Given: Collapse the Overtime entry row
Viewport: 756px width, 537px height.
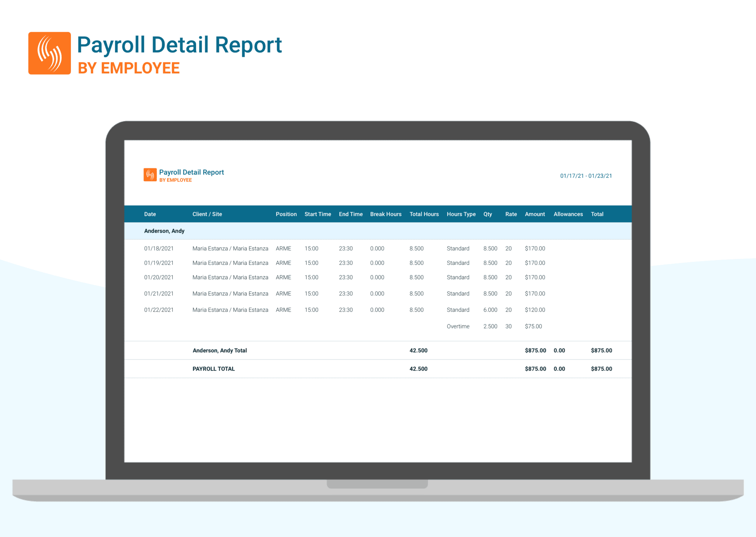Looking at the screenshot, I should tap(458, 326).
